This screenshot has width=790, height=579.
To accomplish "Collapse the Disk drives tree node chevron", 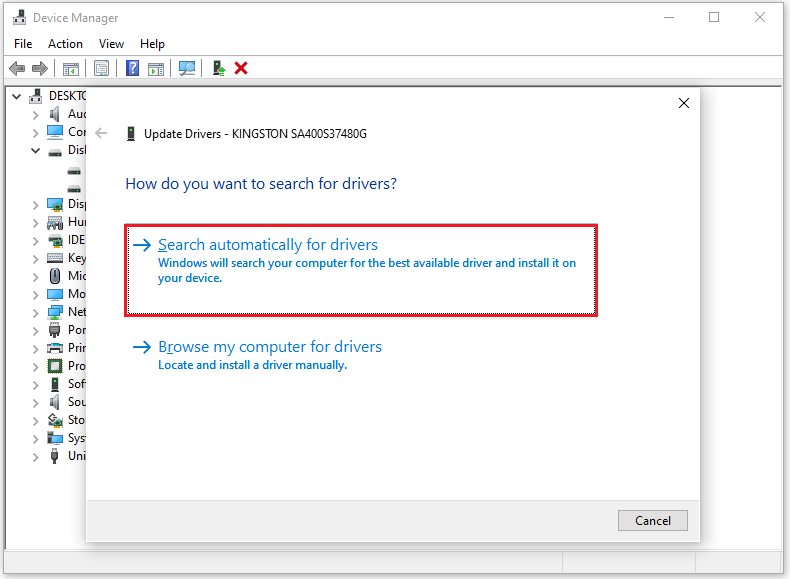I will click(35, 150).
